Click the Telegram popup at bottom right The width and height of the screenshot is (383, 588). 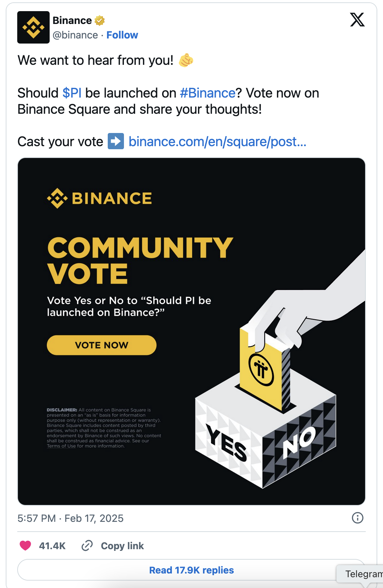pyautogui.click(x=362, y=574)
